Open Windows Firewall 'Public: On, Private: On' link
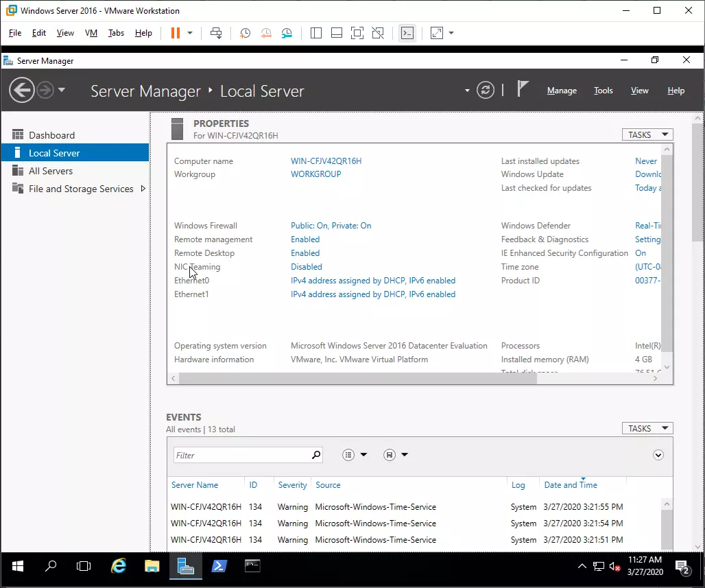This screenshot has width=705, height=588. [x=331, y=226]
